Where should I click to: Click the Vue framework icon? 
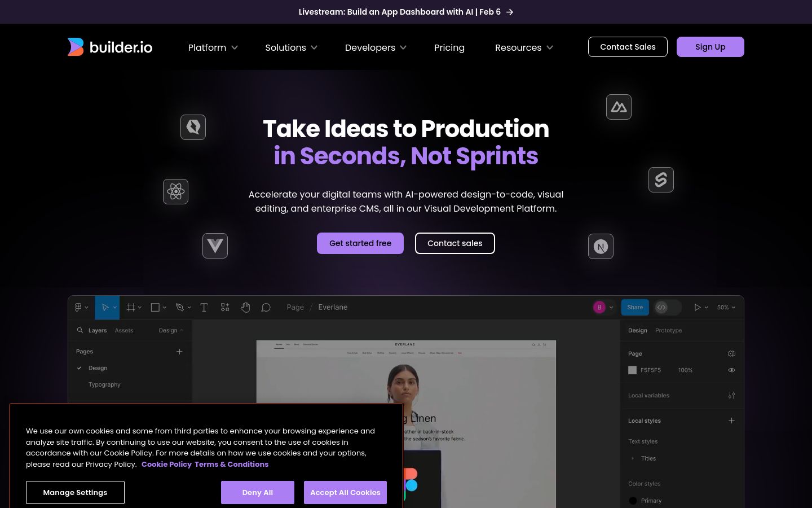[215, 246]
